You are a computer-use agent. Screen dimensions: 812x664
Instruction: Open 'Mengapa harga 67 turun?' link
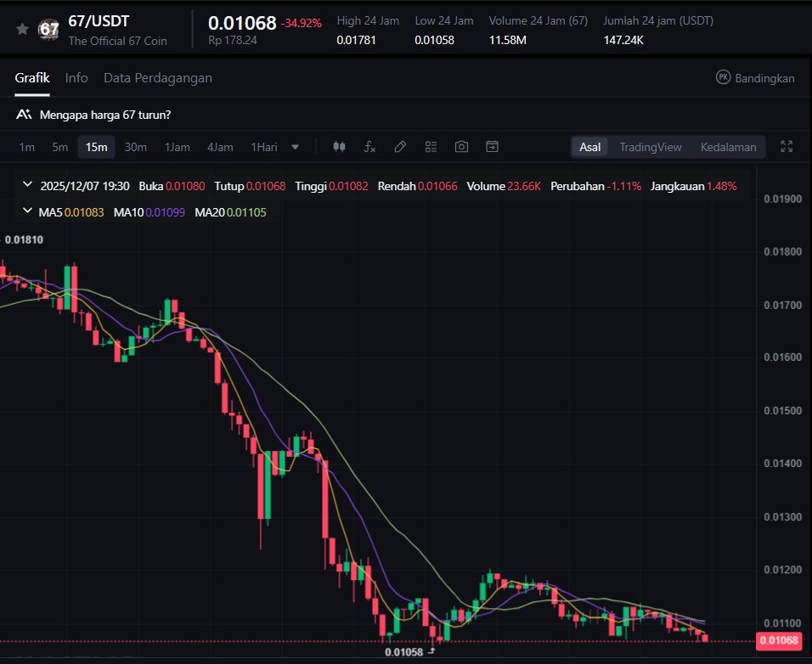pos(104,114)
